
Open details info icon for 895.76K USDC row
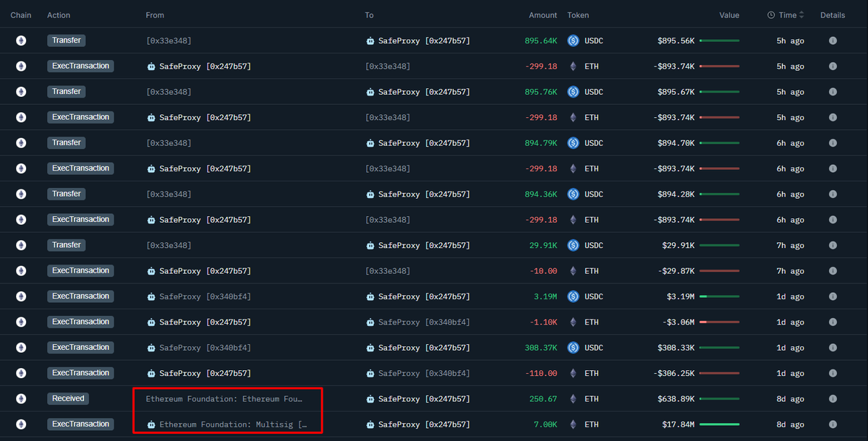pos(833,92)
